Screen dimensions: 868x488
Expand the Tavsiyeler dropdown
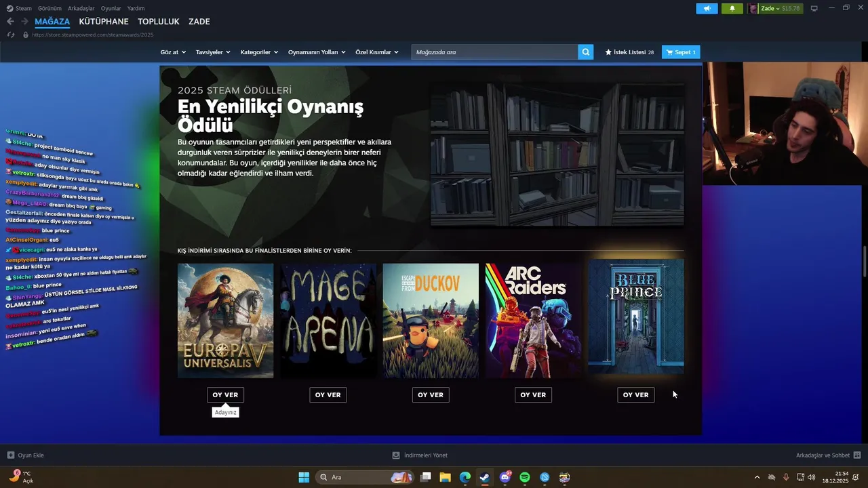(213, 52)
